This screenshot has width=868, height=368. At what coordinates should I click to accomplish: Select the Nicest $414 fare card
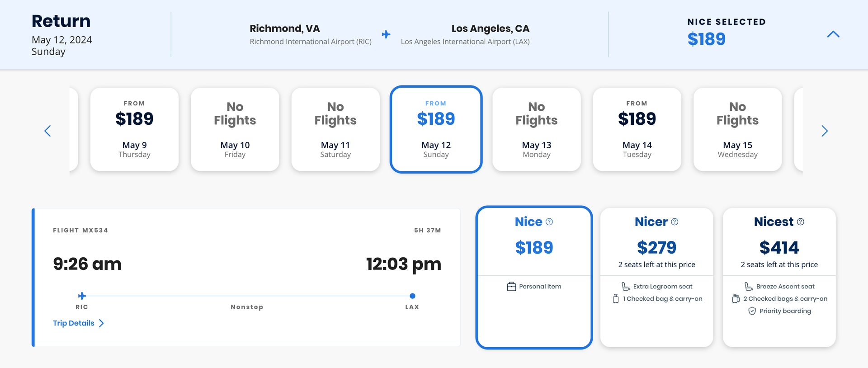(x=779, y=278)
